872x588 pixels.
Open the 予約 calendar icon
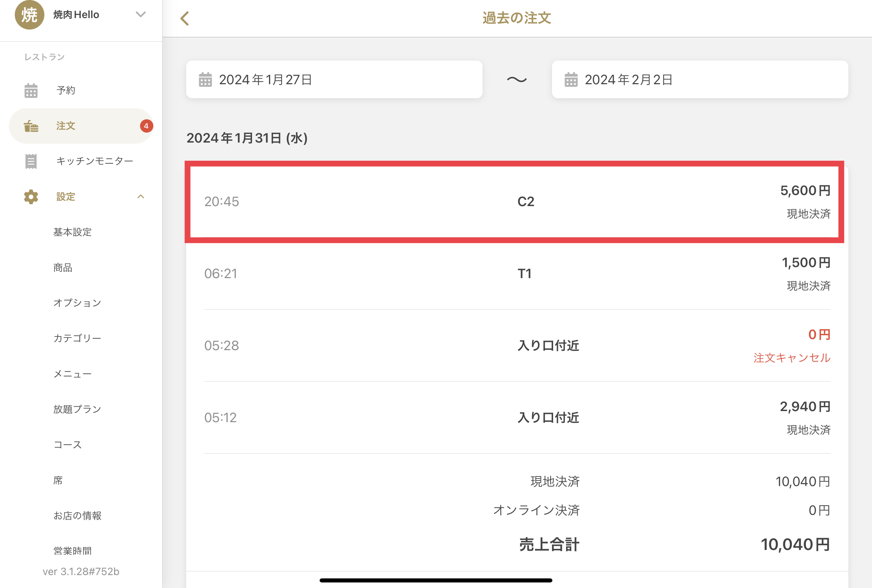pyautogui.click(x=31, y=90)
